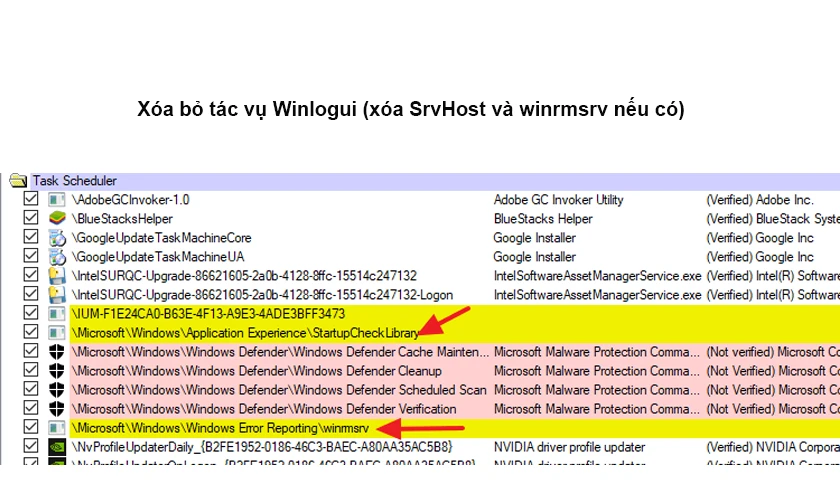
Task: Click the icon beside the winrmsrv entry
Action: pos(56,428)
